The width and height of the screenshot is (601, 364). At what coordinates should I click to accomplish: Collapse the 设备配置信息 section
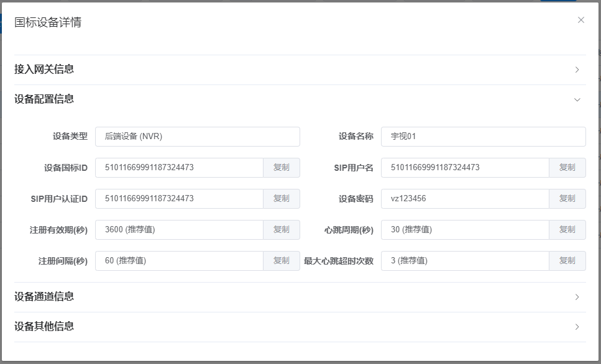[300, 99]
